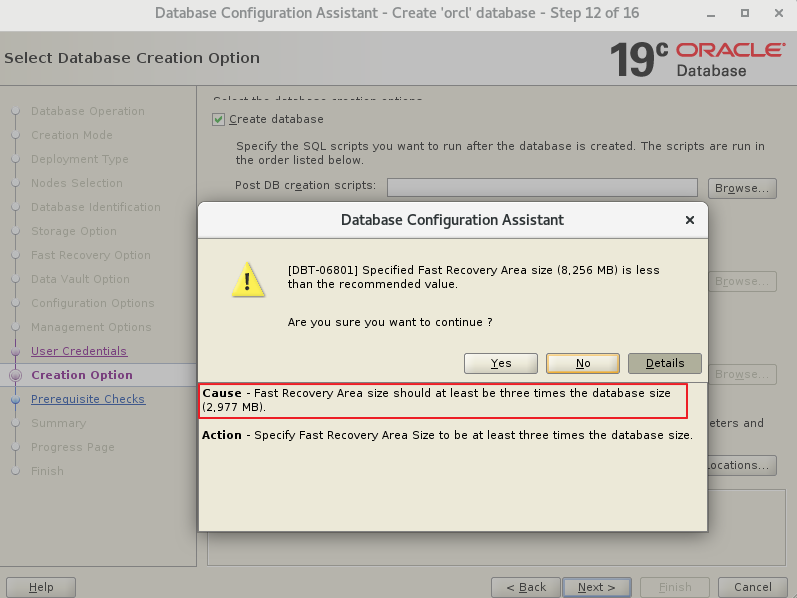
Task: Click the yellow warning triangle icon
Action: click(248, 280)
